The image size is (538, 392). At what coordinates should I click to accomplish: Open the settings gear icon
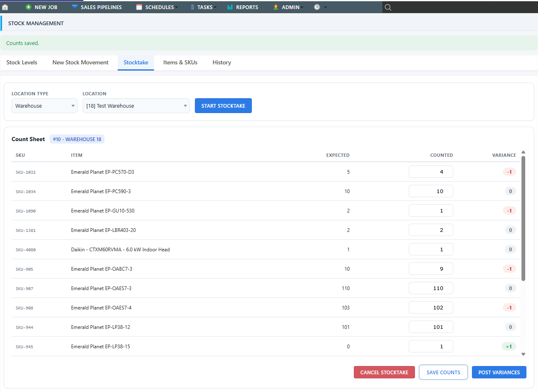(317, 7)
